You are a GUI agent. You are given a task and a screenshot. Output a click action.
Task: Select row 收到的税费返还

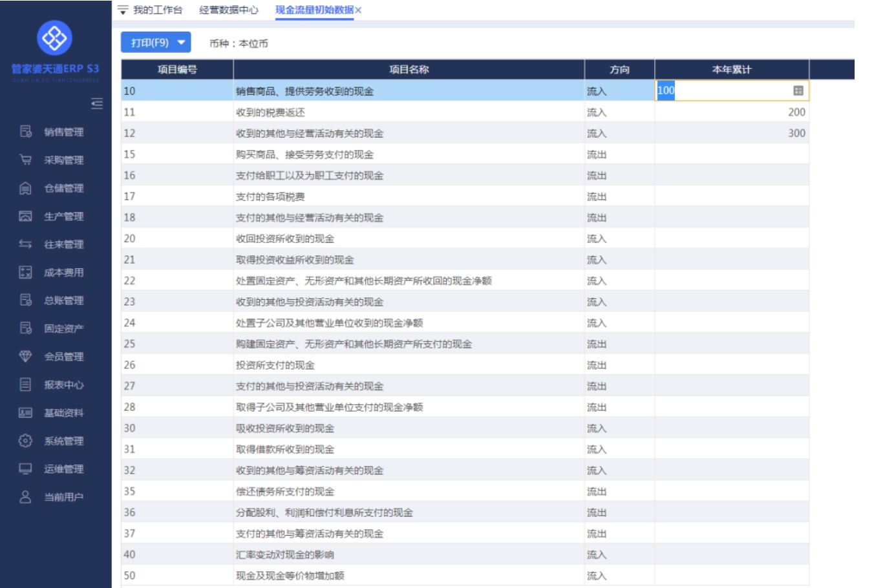coord(465,112)
